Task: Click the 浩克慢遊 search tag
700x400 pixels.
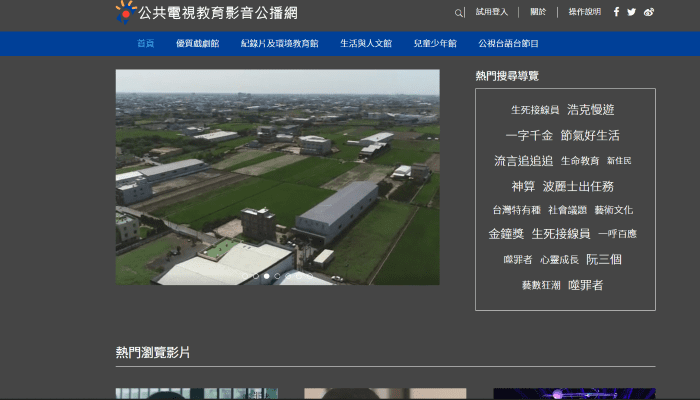Action: coord(591,110)
